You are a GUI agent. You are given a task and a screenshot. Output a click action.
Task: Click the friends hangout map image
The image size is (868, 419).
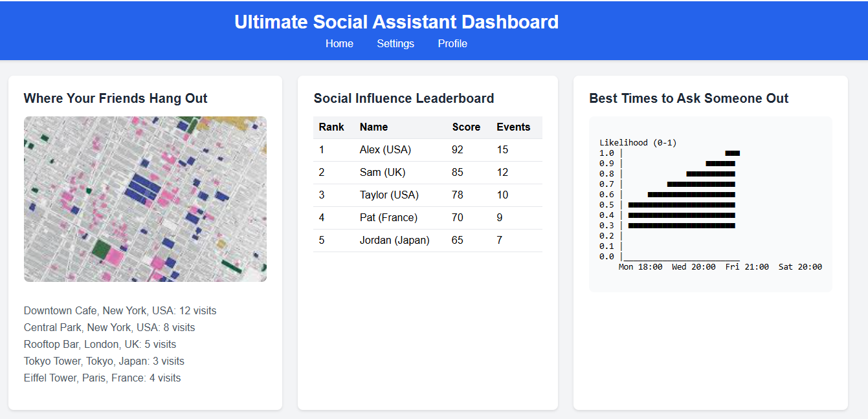pyautogui.click(x=145, y=199)
